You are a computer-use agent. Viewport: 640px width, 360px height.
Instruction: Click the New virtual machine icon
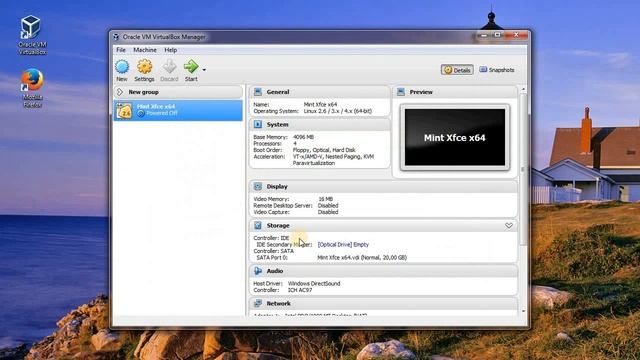122,67
